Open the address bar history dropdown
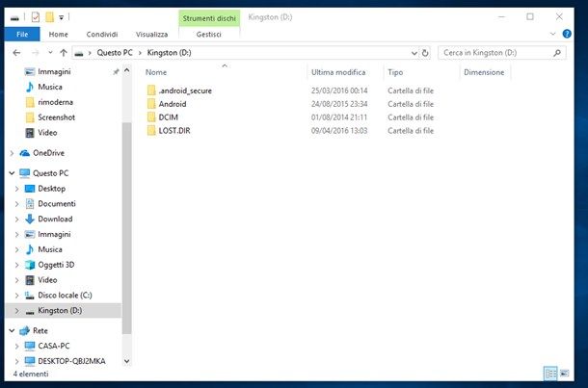Image resolution: width=588 pixels, height=388 pixels. coord(414,53)
